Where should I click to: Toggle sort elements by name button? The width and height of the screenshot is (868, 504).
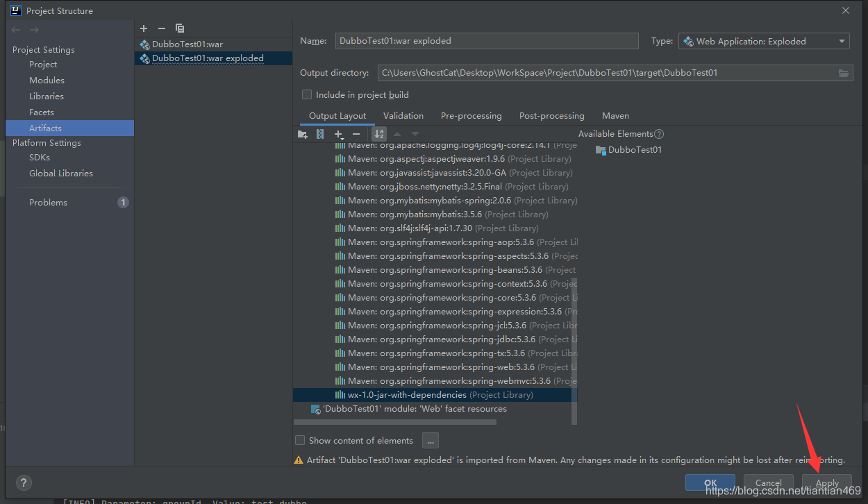[x=378, y=134]
